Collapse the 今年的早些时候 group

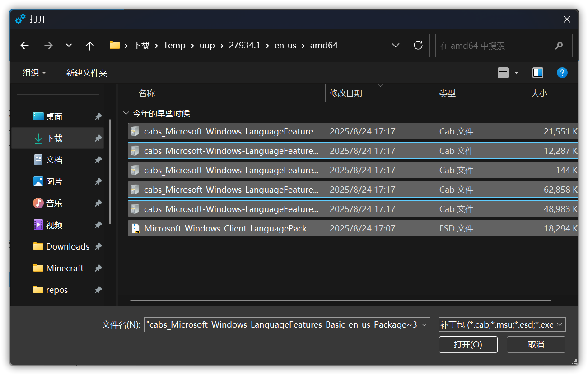point(126,114)
